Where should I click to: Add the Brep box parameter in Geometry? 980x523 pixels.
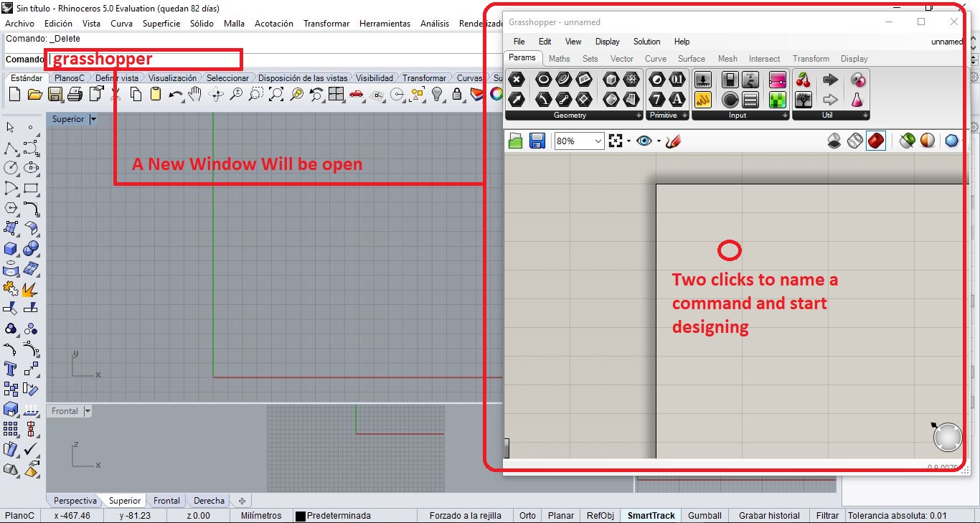(x=611, y=80)
